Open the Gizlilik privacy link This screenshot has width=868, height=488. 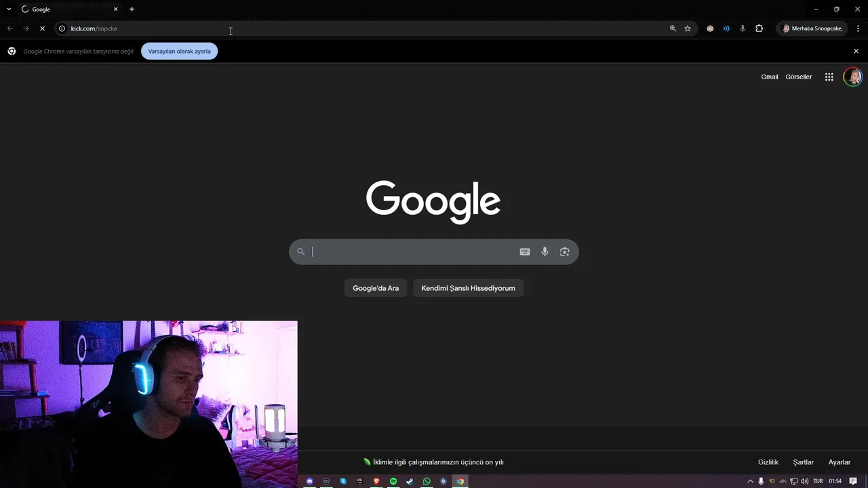pos(768,462)
